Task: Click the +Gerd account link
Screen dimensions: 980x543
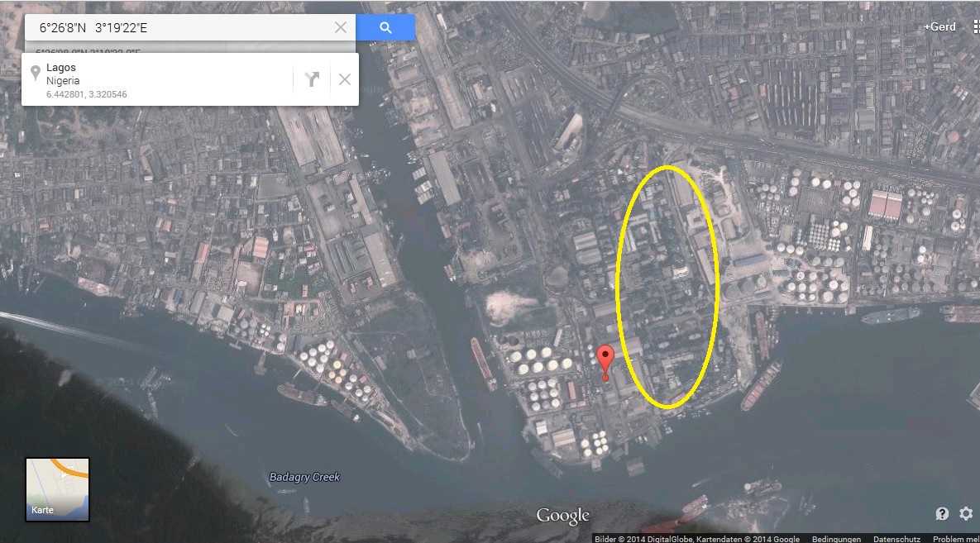Action: point(940,26)
